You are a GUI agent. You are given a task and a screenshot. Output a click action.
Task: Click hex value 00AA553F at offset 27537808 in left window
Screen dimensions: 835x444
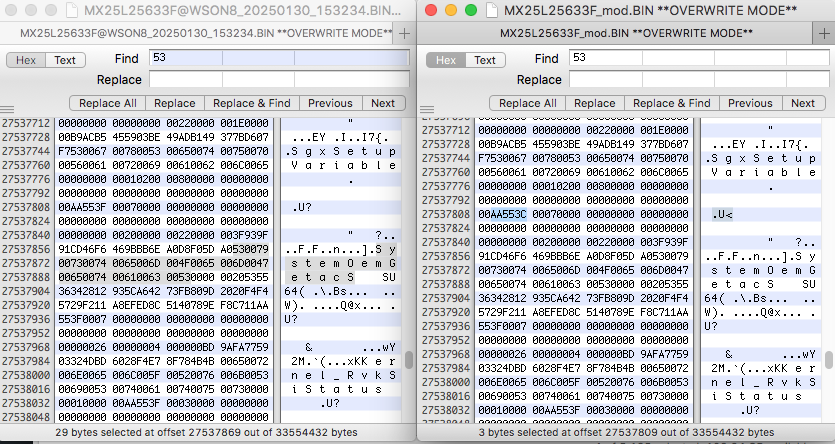pos(82,207)
